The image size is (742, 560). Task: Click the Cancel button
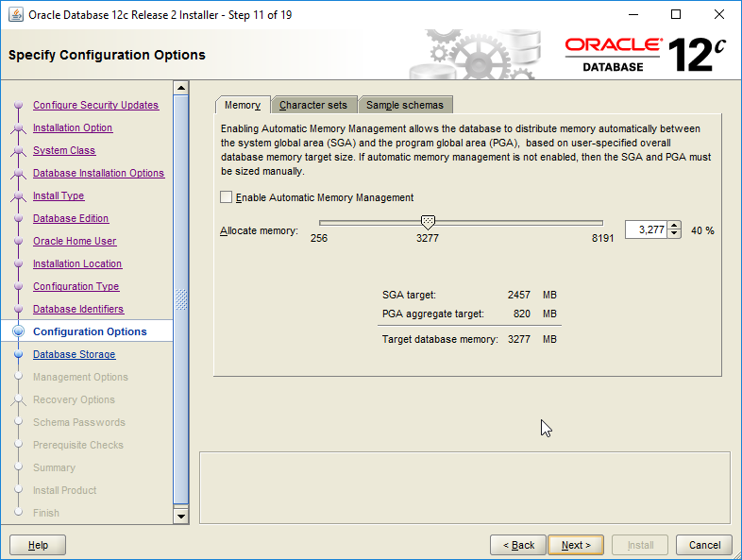[704, 545]
